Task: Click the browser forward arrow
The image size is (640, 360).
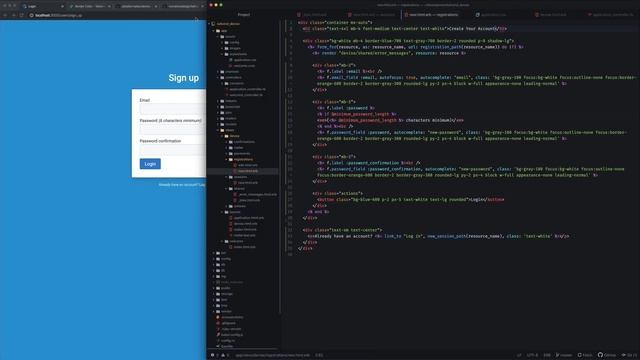Action: 13,15
